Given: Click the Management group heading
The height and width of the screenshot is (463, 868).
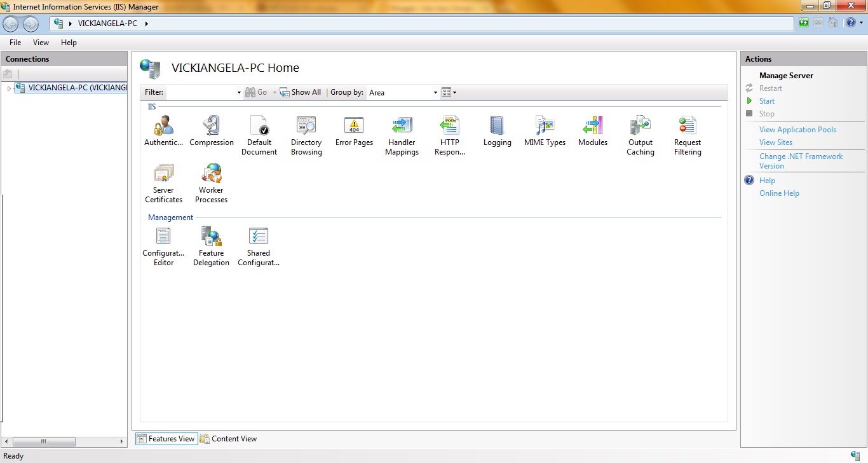Looking at the screenshot, I should [170, 218].
